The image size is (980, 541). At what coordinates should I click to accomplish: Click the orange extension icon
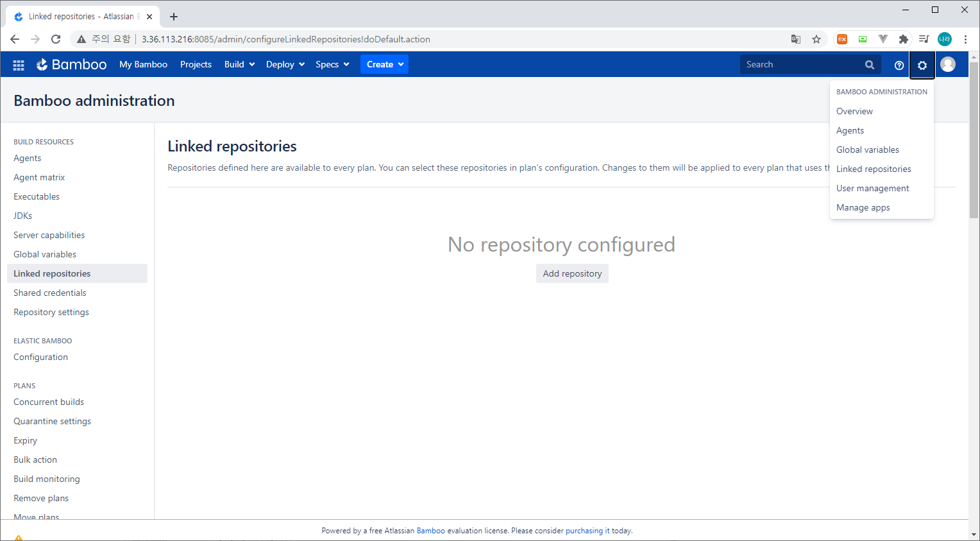pyautogui.click(x=842, y=39)
